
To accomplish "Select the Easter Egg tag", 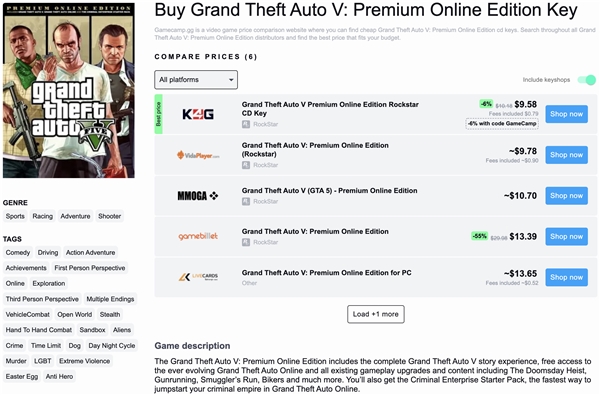I will (22, 377).
